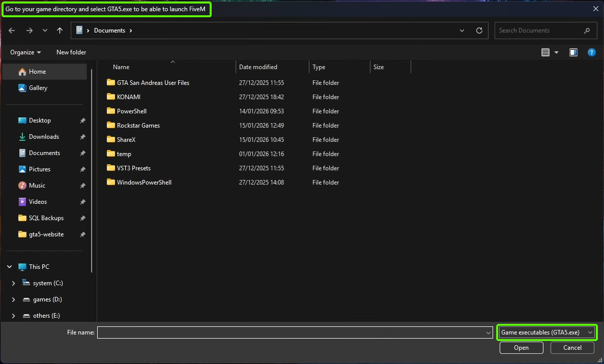Open the Help icon
The image size is (604, 364).
(x=592, y=52)
